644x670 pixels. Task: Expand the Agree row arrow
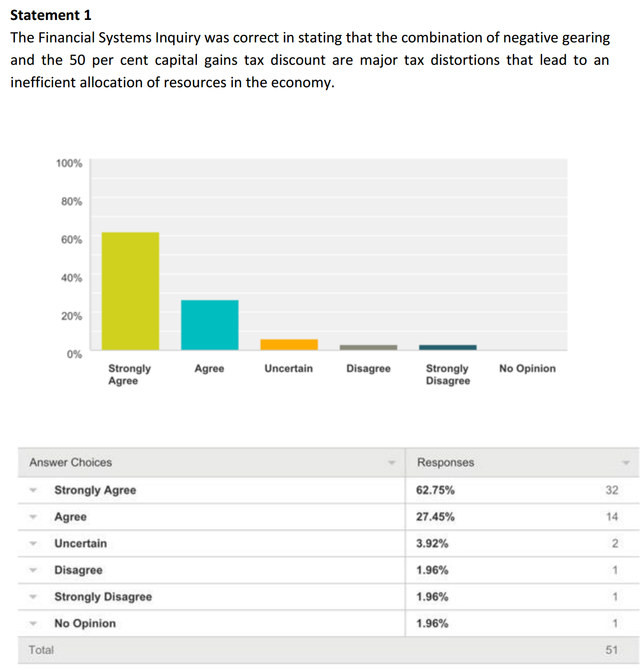coord(33,517)
